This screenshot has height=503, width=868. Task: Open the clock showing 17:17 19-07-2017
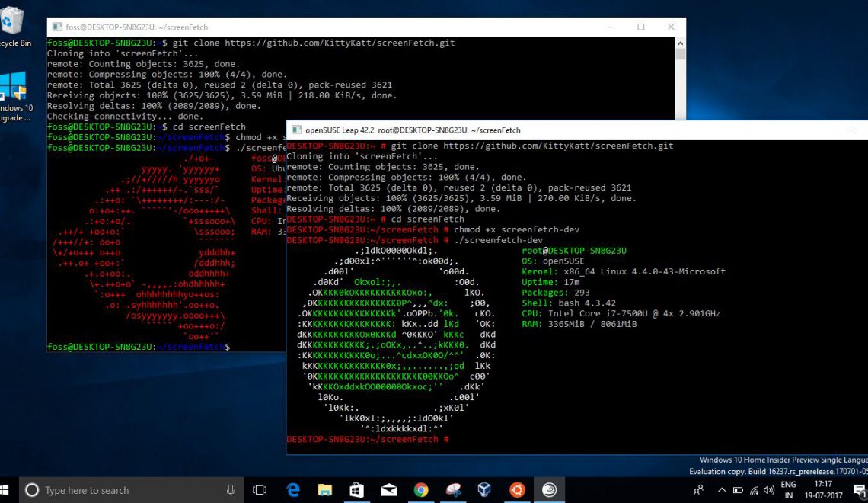pos(823,490)
